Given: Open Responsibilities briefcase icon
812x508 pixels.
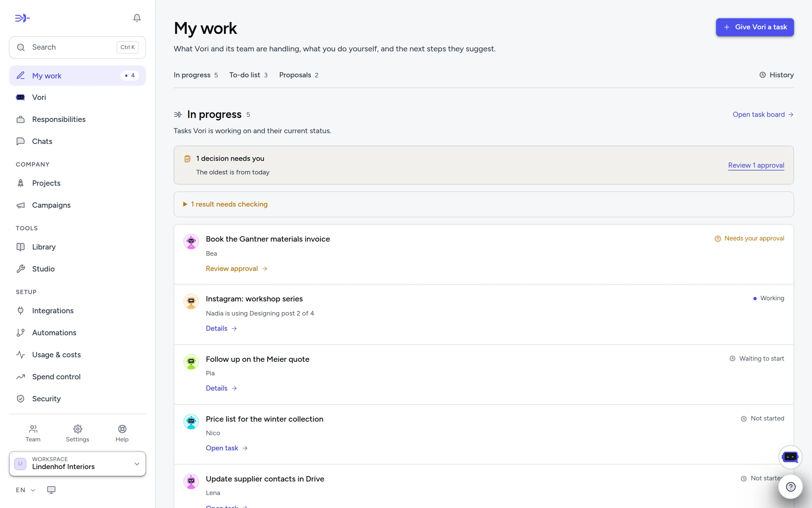Looking at the screenshot, I should 21,119.
